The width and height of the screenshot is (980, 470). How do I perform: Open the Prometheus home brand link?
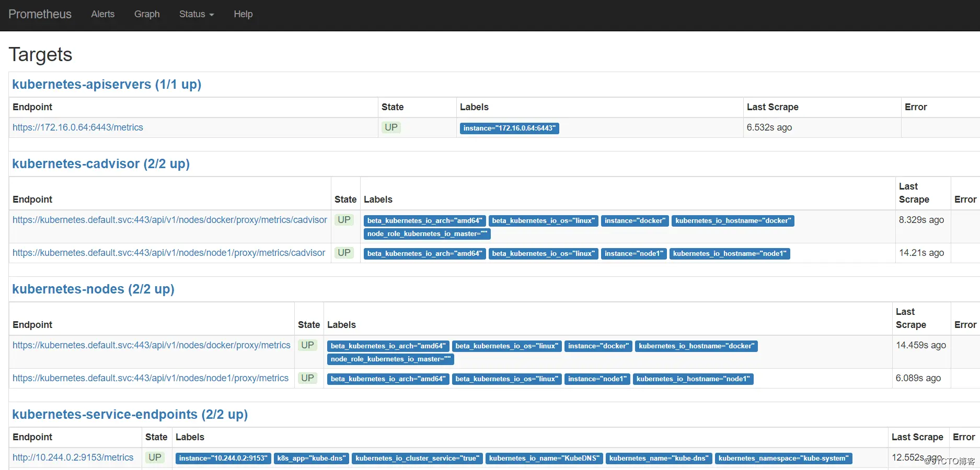tap(40, 14)
